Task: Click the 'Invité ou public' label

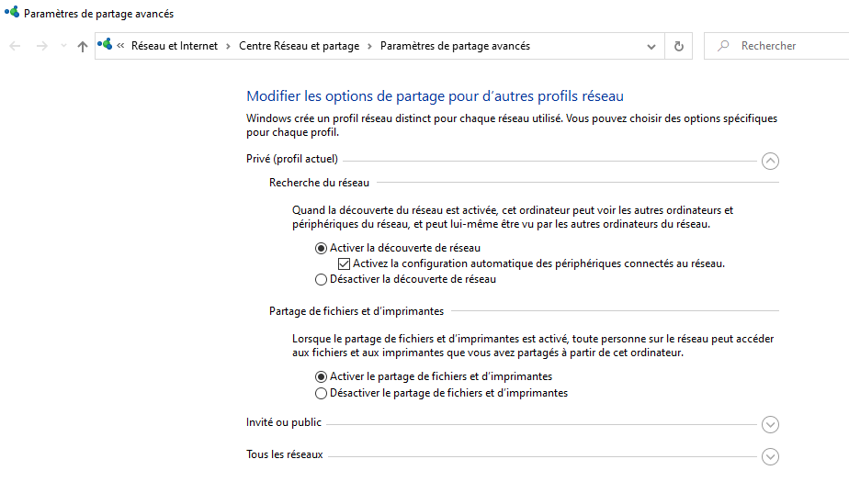Action: 284,422
